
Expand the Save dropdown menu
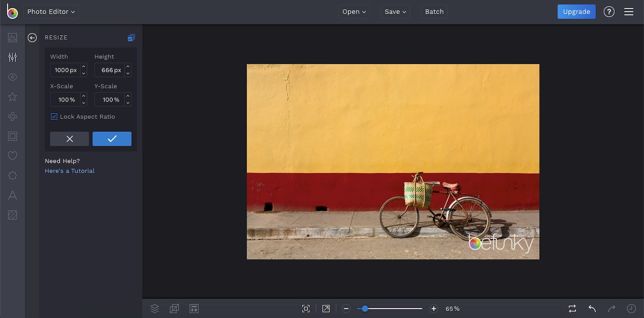click(x=395, y=12)
